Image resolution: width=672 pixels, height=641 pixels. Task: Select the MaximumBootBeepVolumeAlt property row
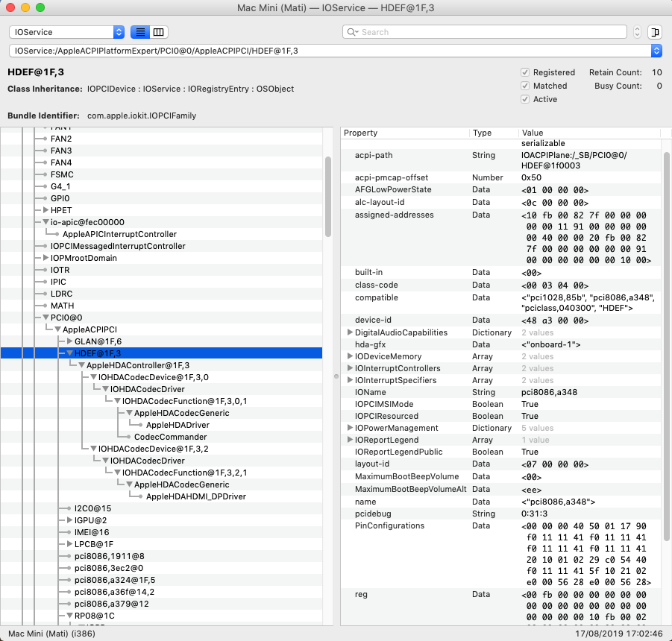[500, 489]
